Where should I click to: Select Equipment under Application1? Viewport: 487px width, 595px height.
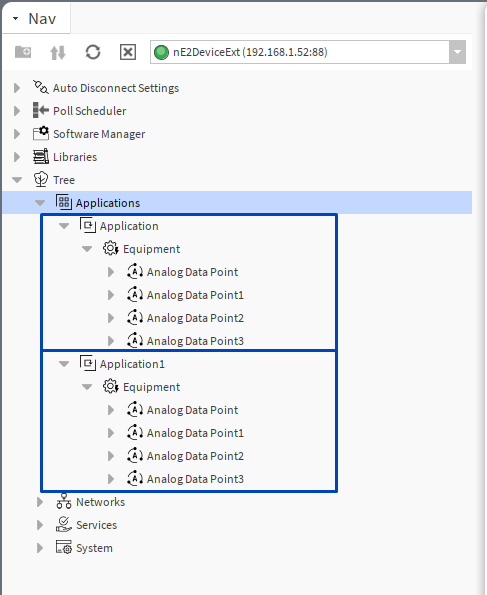click(151, 387)
